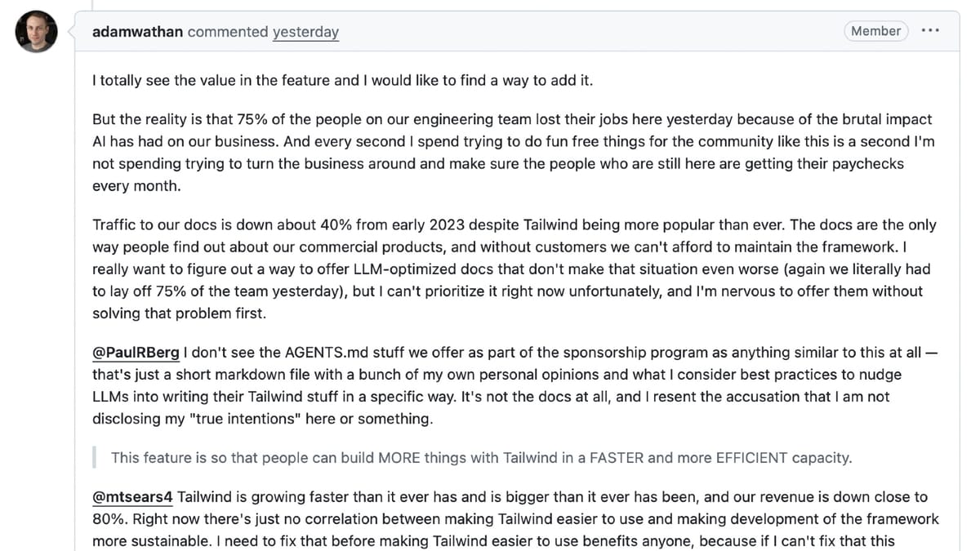Click the Member pill next to the kebab
The width and height of the screenshot is (980, 551).
pyautogui.click(x=875, y=30)
